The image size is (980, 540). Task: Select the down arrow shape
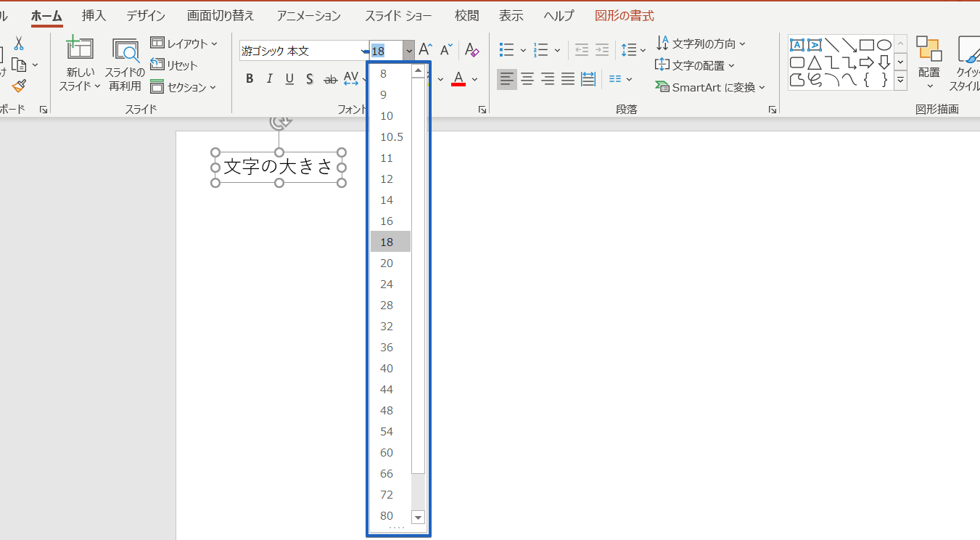(884, 62)
